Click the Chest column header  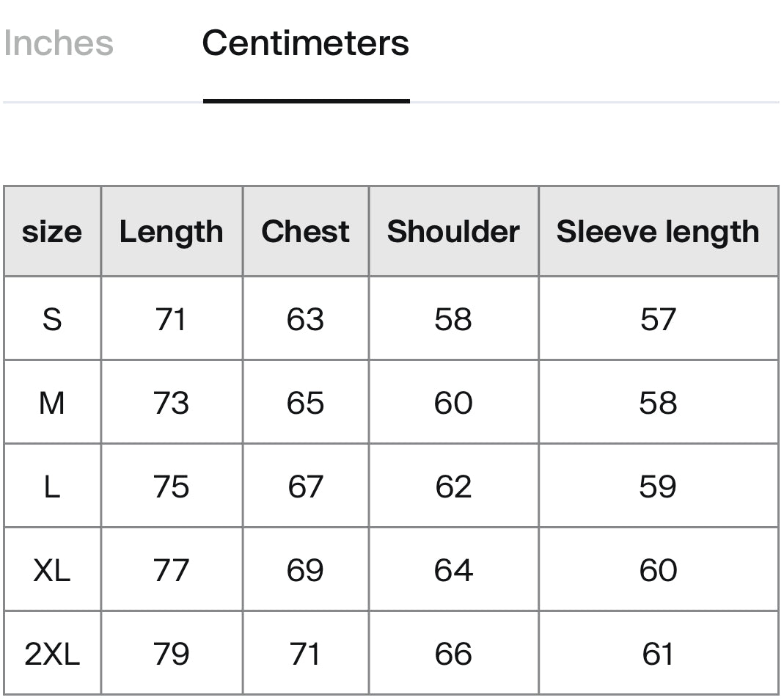[x=306, y=231]
